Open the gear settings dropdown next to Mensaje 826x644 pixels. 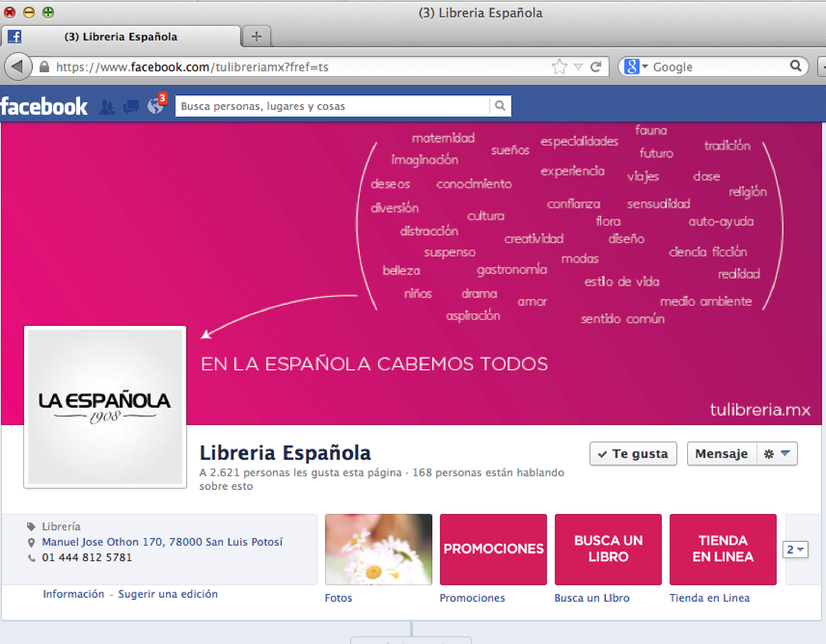point(777,454)
